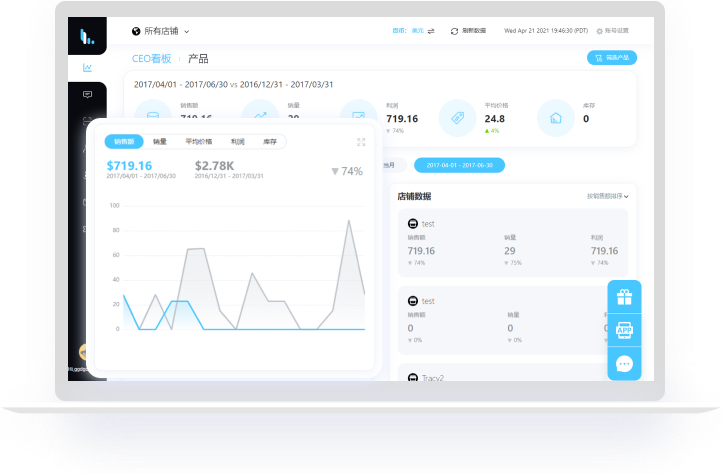Screen dimensions: 722x474
Task: Click the first test store's volume 29
Action: [509, 251]
